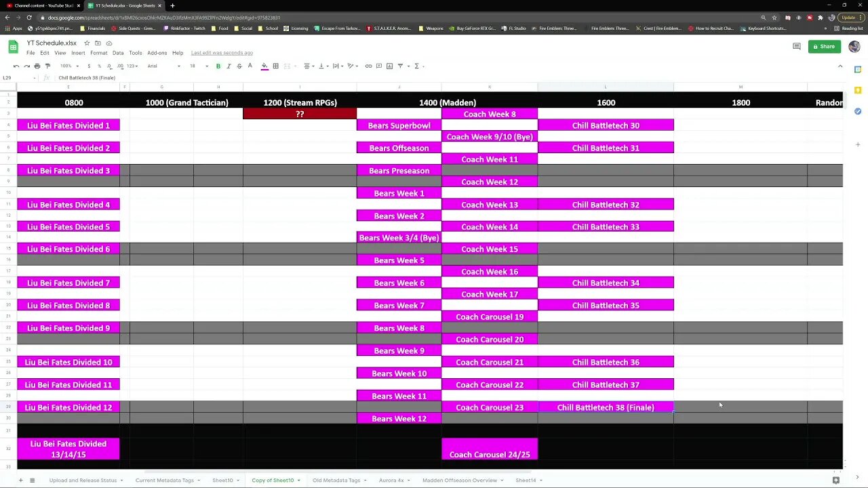Open comment history icon
This screenshot has width=868, height=488.
[797, 46]
